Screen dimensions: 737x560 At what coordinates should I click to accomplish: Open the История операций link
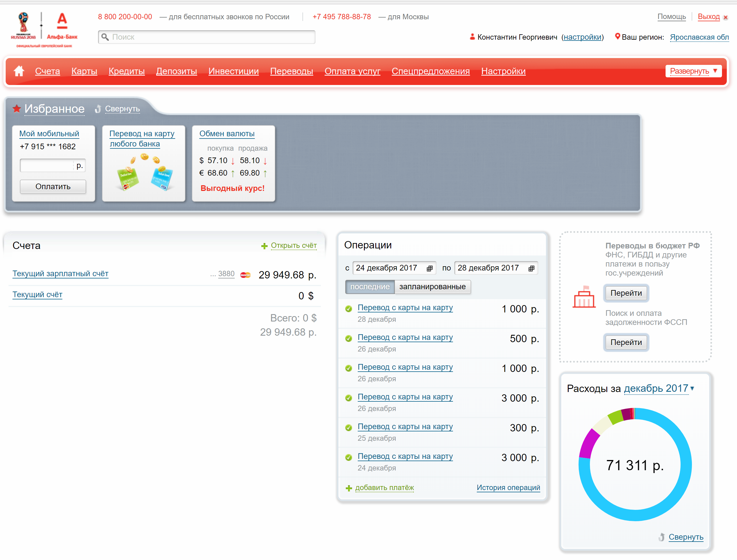coord(508,487)
